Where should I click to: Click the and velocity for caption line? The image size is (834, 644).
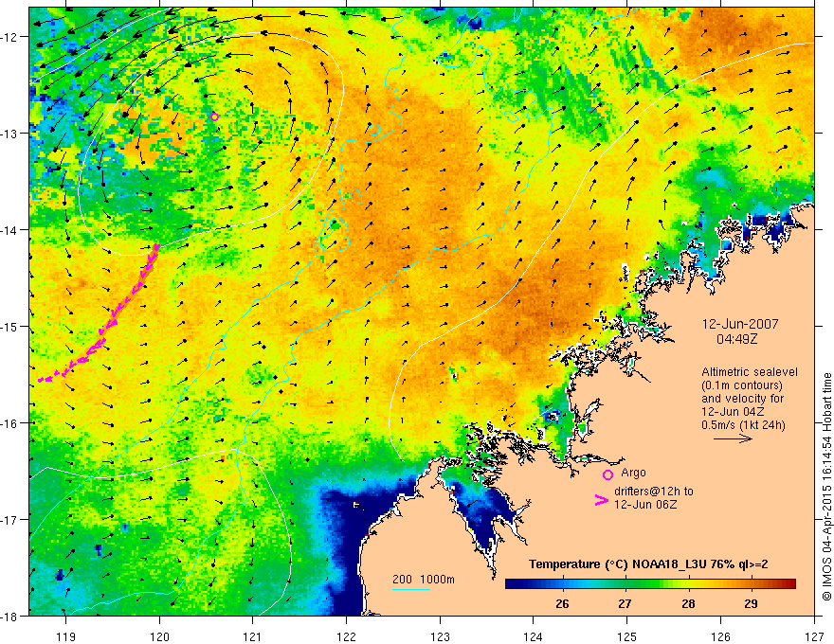pyautogui.click(x=742, y=399)
